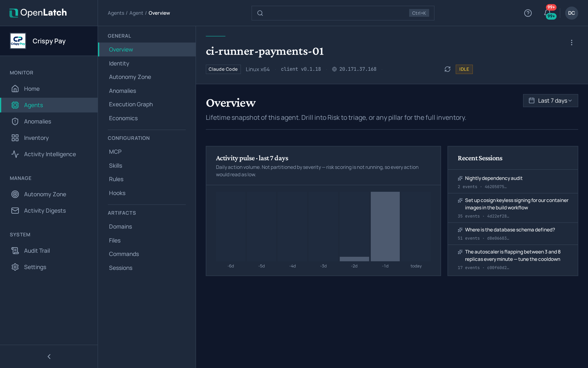Click the Home icon in Monitor
588x368 pixels.
15,89
